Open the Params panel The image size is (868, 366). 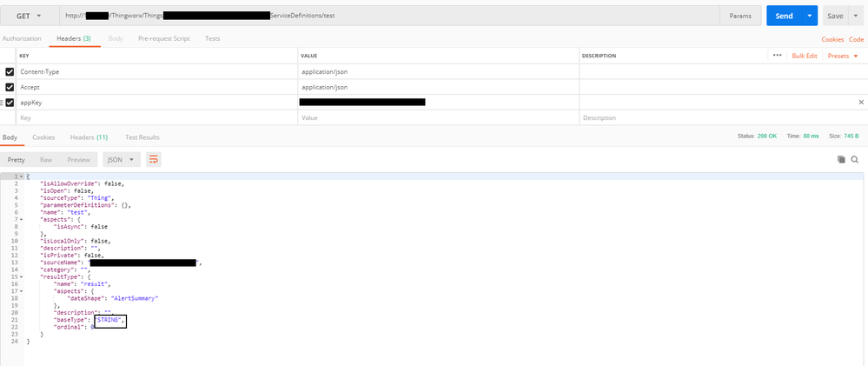tap(740, 16)
